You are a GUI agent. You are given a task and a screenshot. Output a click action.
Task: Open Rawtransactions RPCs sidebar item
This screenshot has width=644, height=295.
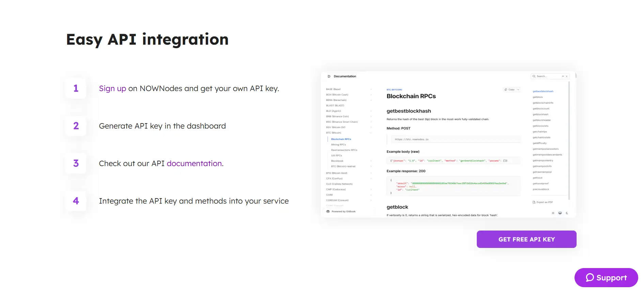click(x=344, y=150)
